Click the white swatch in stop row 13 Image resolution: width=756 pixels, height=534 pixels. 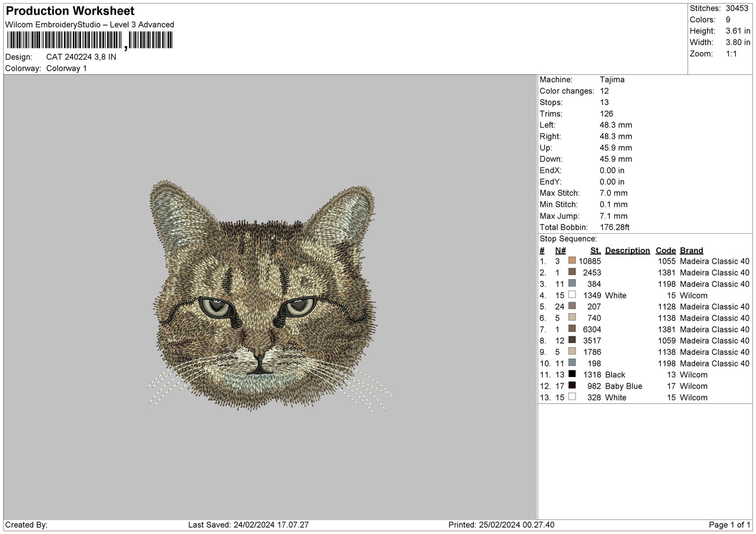point(572,396)
